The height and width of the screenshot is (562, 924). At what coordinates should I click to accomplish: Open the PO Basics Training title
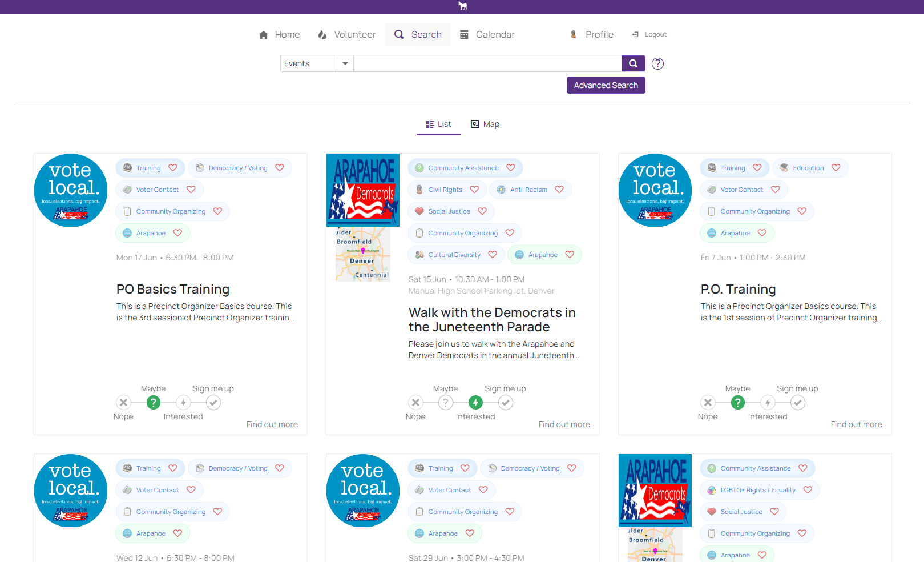click(173, 289)
